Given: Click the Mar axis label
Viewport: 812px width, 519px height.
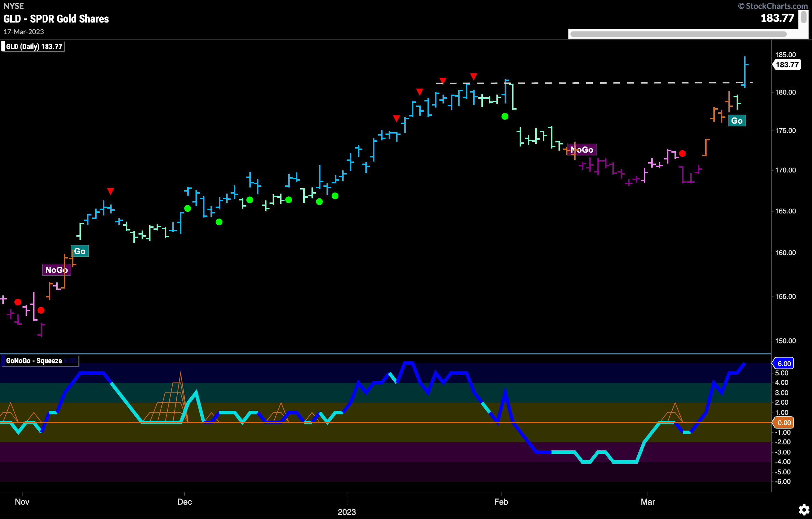Looking at the screenshot, I should click(x=648, y=502).
